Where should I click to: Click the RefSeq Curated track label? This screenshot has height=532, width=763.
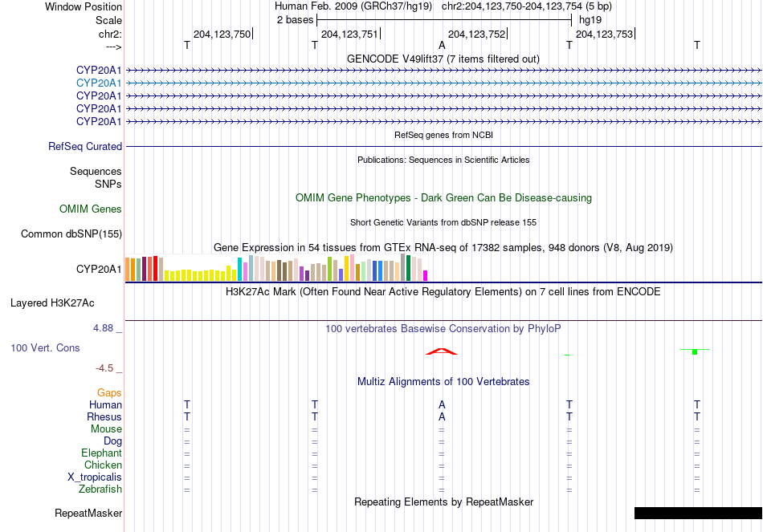pyautogui.click(x=85, y=146)
